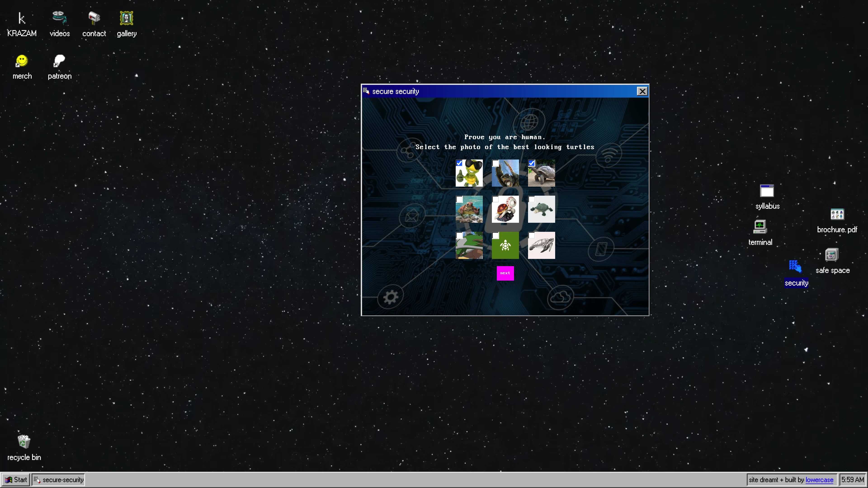The height and width of the screenshot is (488, 868).
Task: Check the green turtle icon tile checkbox
Action: click(x=495, y=235)
